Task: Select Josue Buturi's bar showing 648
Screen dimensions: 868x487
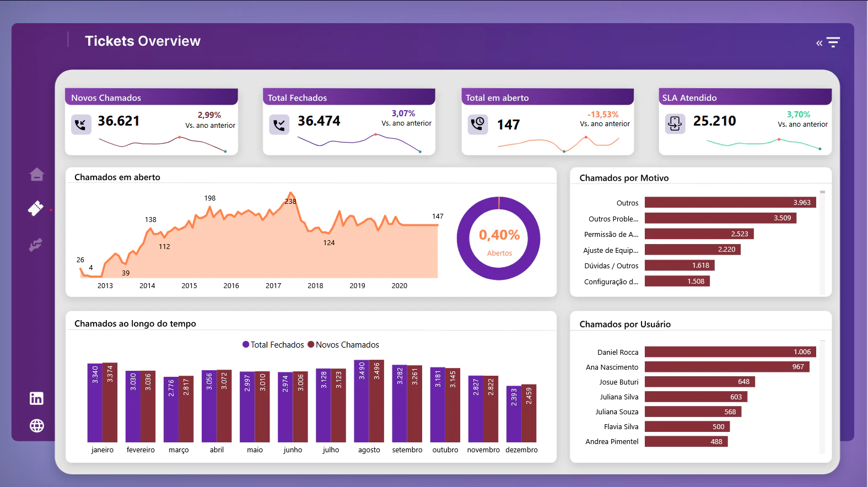Action: coord(700,381)
